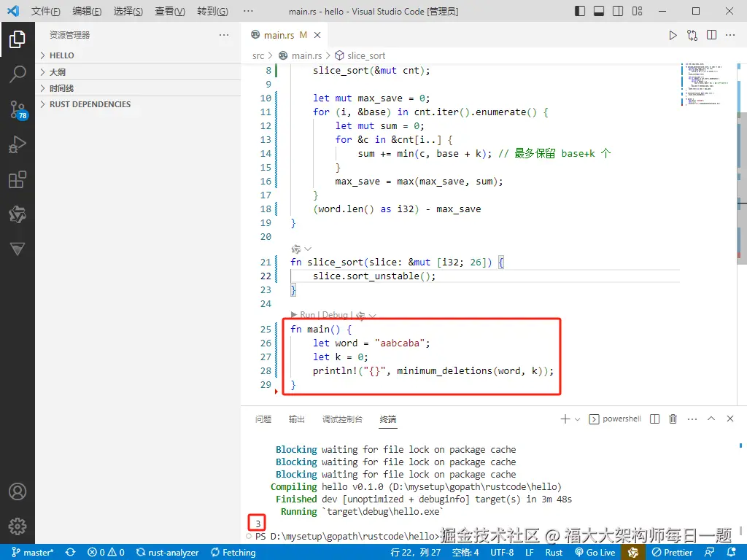Screen dimensions: 747x560
Task: Close the main.rs editor tab
Action: [x=317, y=35]
